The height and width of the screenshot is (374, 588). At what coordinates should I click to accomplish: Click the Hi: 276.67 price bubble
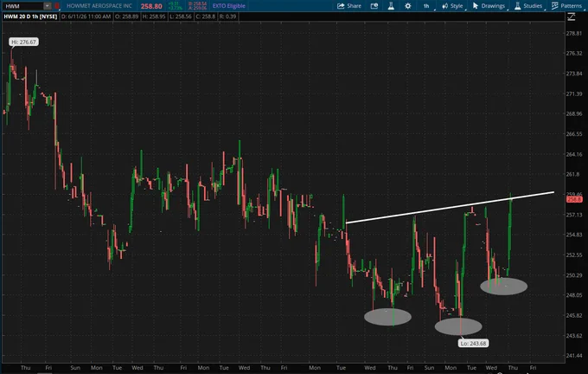(23, 42)
